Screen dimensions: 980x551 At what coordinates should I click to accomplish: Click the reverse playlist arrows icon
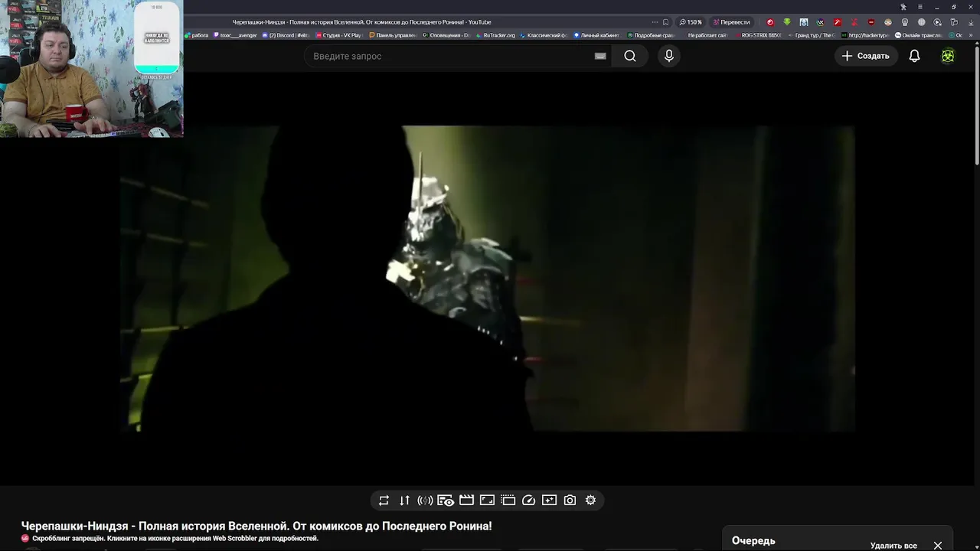point(404,500)
